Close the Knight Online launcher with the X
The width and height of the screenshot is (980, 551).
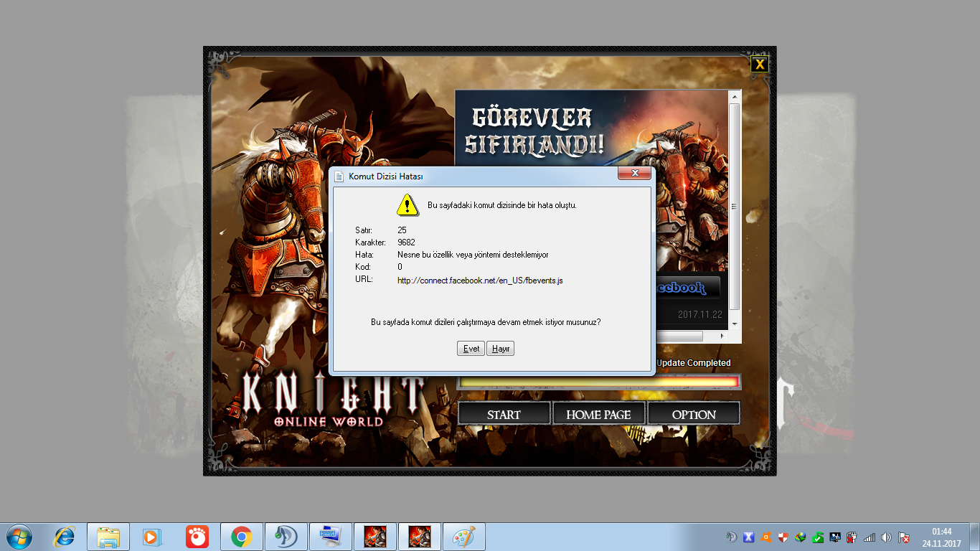(759, 65)
